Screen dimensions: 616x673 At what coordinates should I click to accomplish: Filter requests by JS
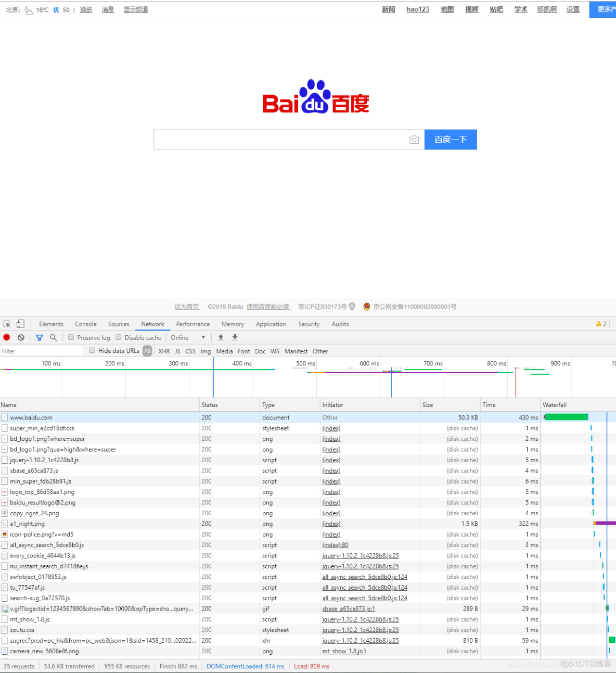177,351
